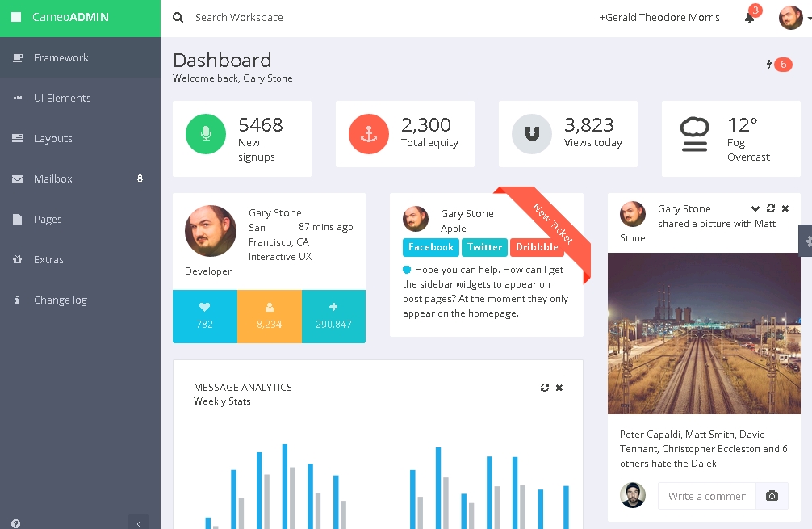Refresh the Message Analytics widget

point(545,388)
